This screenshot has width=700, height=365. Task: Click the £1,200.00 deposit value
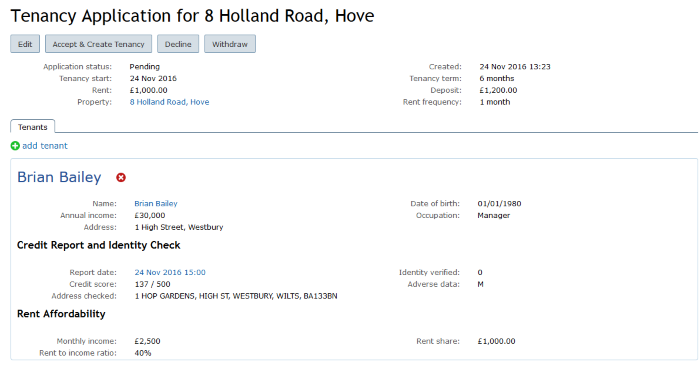[x=498, y=91]
